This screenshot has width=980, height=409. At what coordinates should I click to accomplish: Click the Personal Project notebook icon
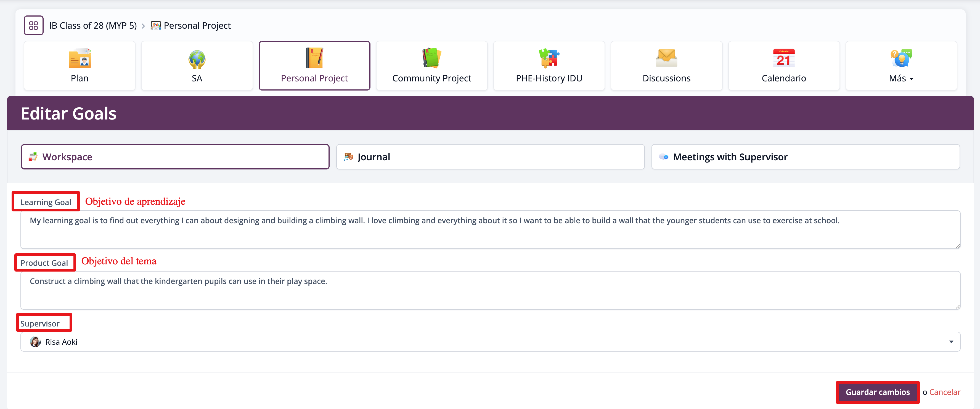pyautogui.click(x=314, y=58)
